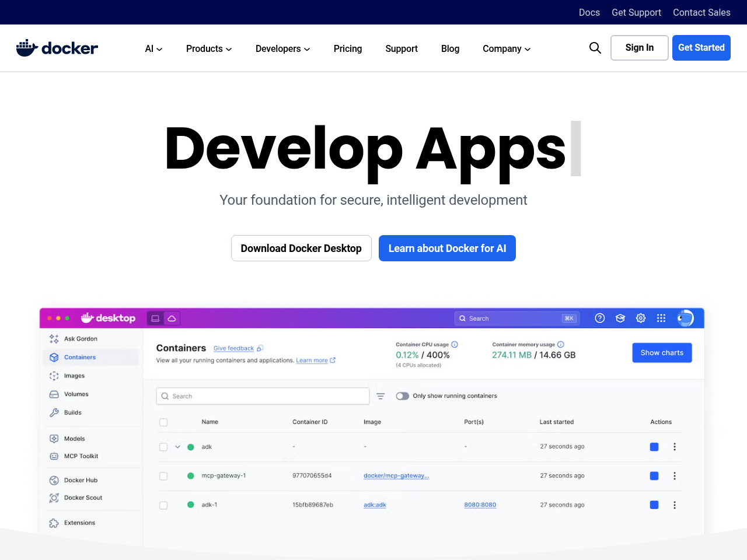The height and width of the screenshot is (560, 747).
Task: Select Images in the Docker Desktop sidebar
Action: coord(74,376)
